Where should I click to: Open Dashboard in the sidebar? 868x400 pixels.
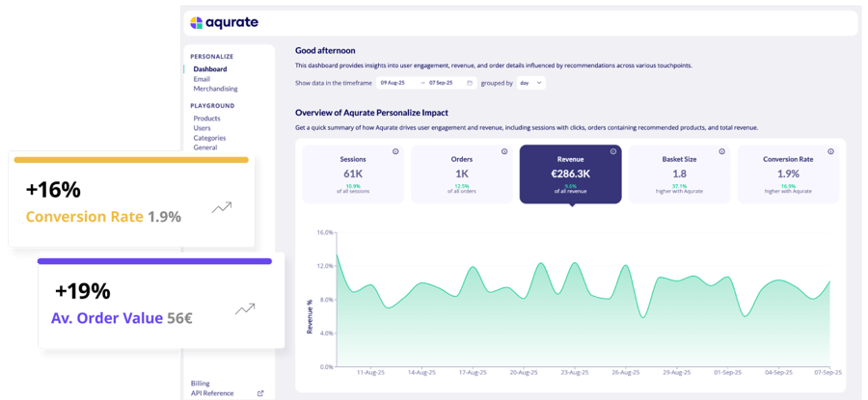(x=210, y=69)
